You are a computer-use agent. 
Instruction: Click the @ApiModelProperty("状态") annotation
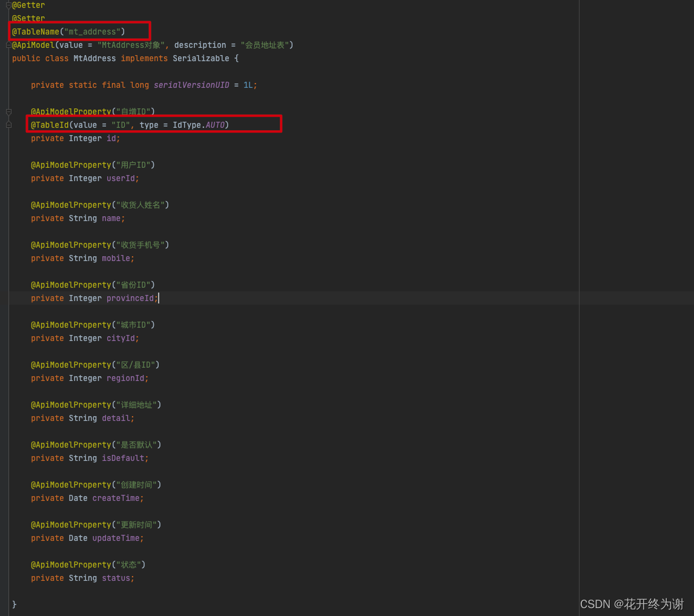pyautogui.click(x=88, y=565)
